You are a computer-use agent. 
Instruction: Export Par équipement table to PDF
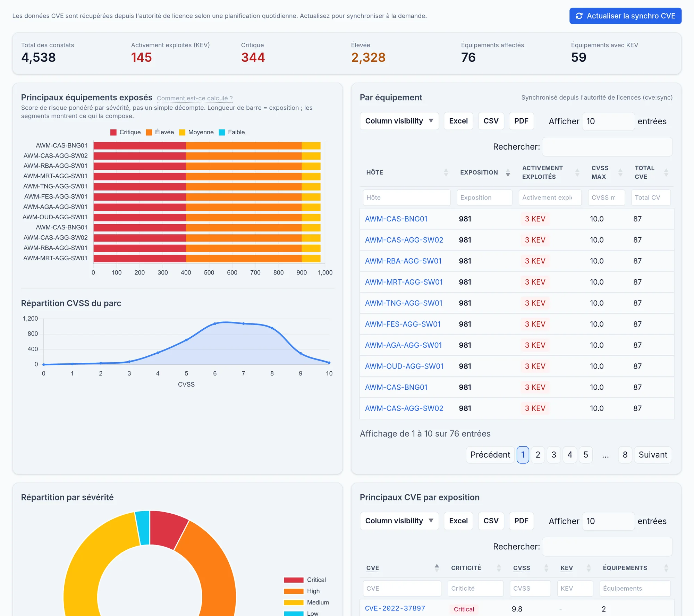[521, 121]
